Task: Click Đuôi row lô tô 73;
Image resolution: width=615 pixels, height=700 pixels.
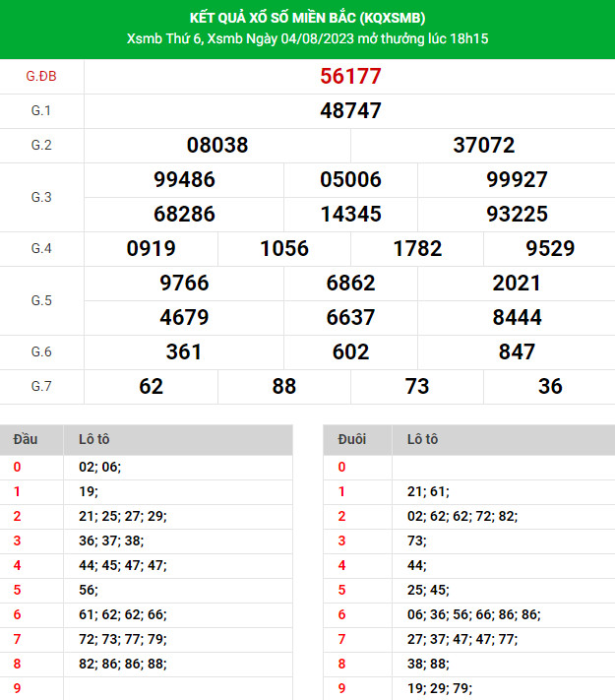Action: pos(417,541)
